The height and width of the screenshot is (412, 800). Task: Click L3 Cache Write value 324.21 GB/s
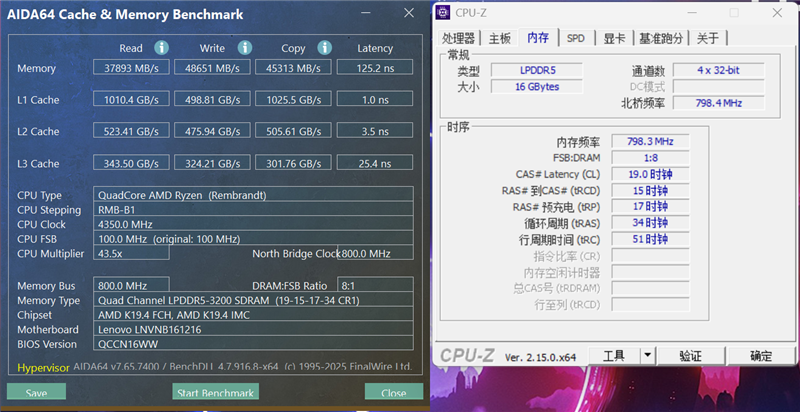[212, 163]
